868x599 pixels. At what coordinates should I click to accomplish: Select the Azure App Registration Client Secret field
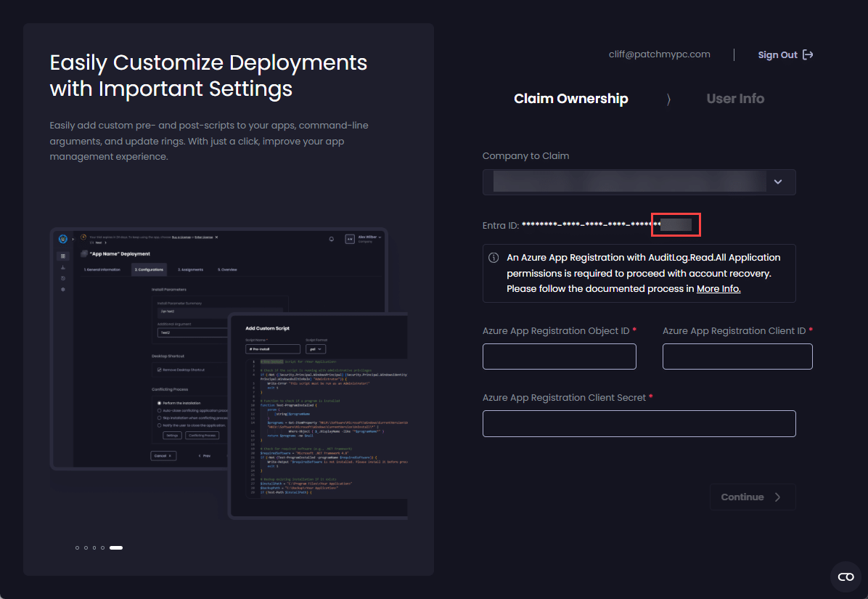[x=639, y=423]
